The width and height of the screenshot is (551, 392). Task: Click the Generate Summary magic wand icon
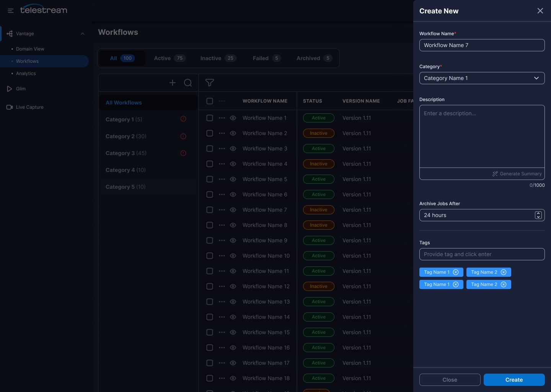pyautogui.click(x=495, y=174)
